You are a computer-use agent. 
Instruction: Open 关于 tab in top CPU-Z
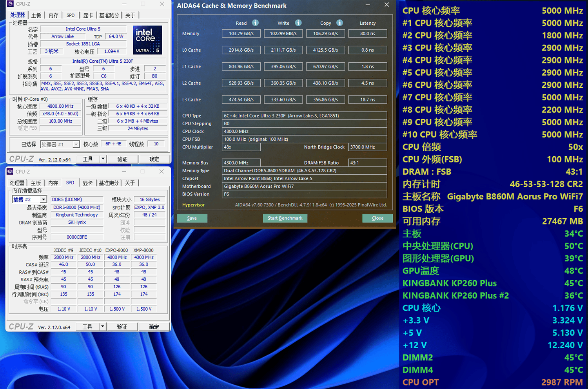pyautogui.click(x=130, y=15)
